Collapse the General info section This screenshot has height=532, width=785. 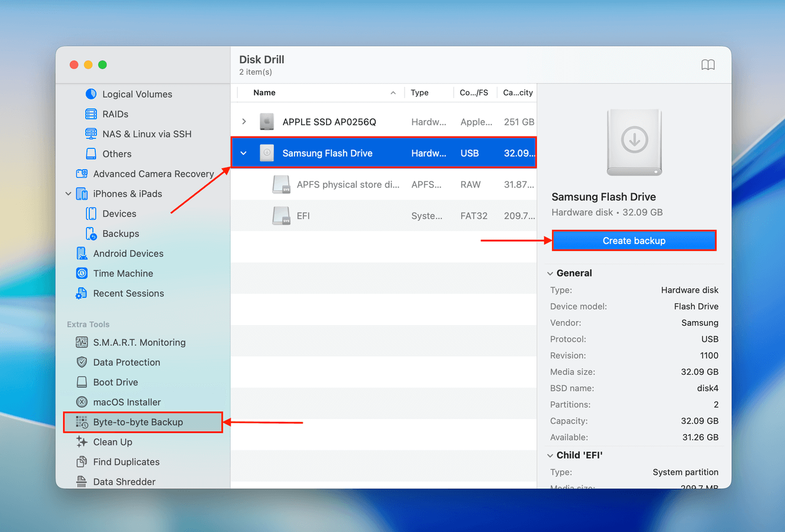coord(550,273)
